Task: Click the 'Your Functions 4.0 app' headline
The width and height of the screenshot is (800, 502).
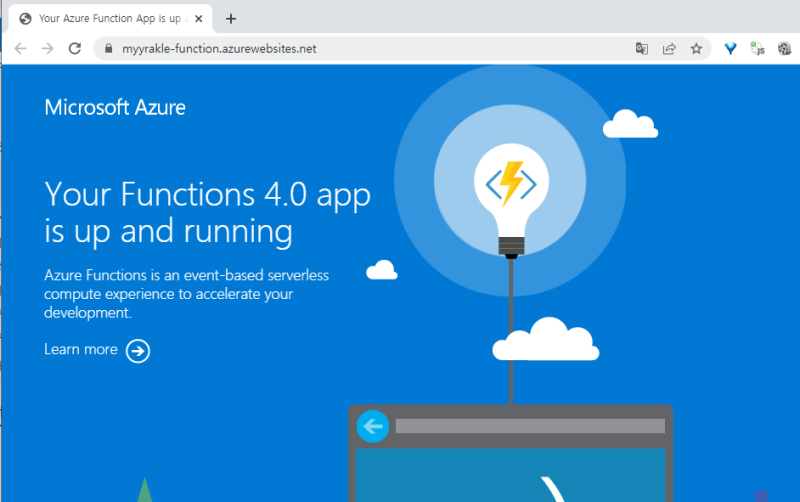Action: click(207, 213)
